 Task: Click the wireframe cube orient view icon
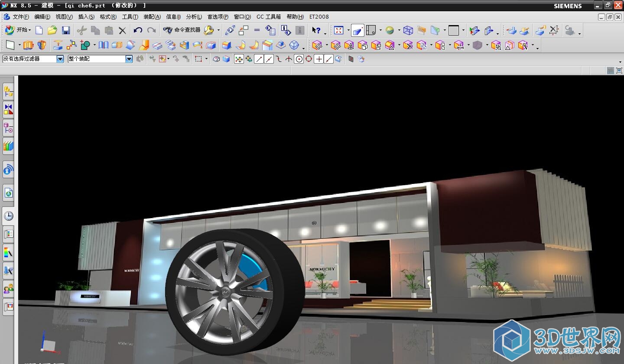pos(408,30)
